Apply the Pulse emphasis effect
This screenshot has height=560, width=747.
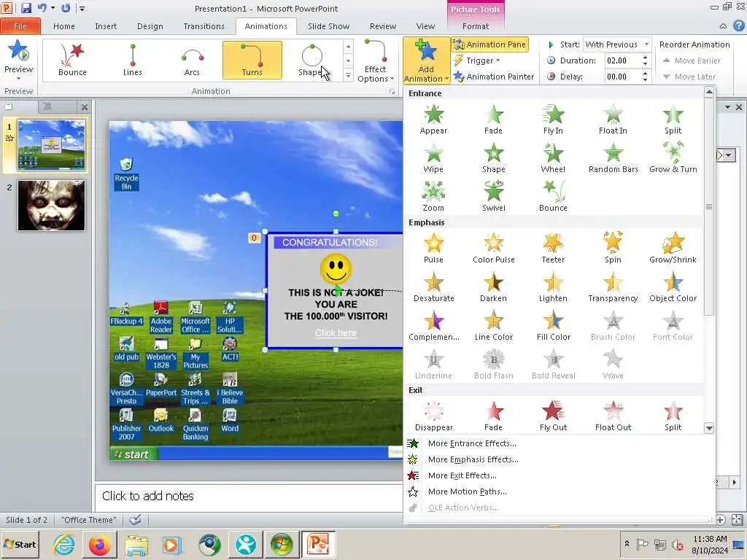pyautogui.click(x=433, y=249)
